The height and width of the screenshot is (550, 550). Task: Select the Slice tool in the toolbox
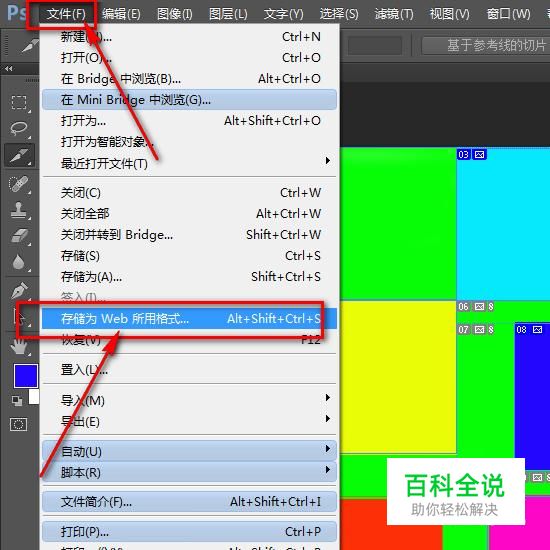click(19, 155)
